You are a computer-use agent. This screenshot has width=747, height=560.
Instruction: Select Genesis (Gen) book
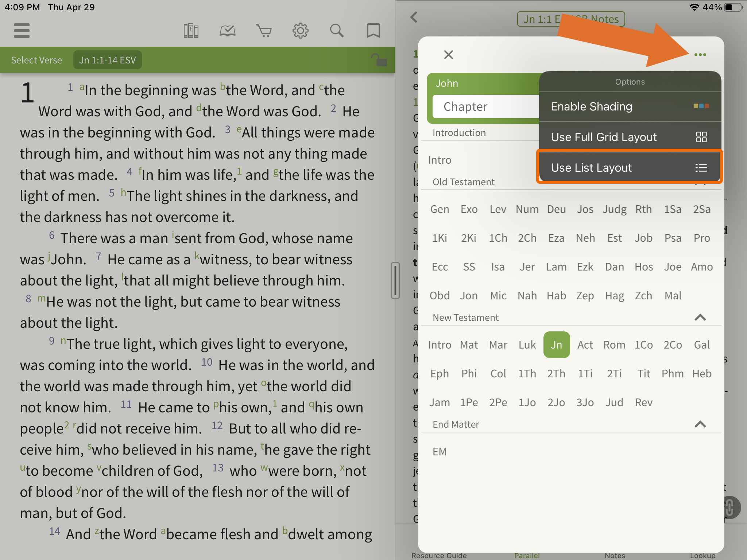pos(440,209)
